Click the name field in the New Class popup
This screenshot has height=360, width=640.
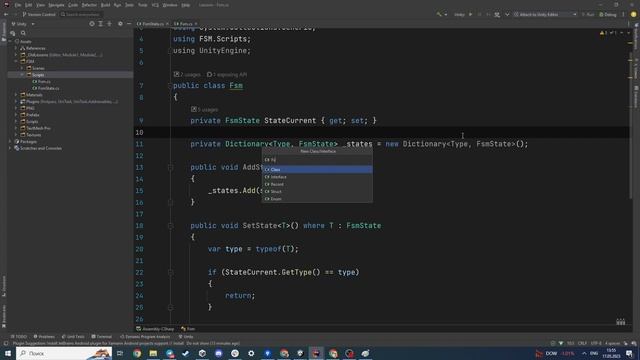pyautogui.click(x=317, y=160)
